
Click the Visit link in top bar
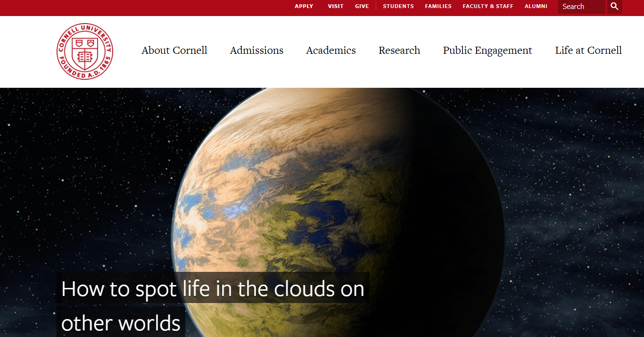click(336, 6)
